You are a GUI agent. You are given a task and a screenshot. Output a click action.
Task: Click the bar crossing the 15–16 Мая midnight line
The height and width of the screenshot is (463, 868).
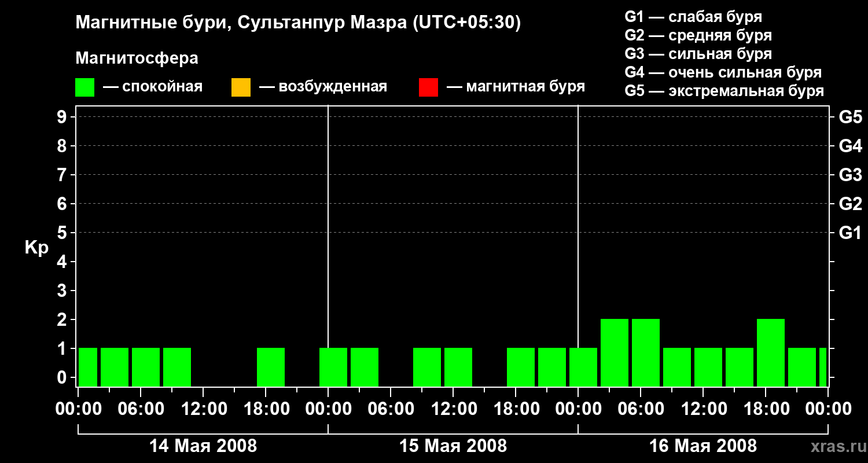[x=583, y=367]
